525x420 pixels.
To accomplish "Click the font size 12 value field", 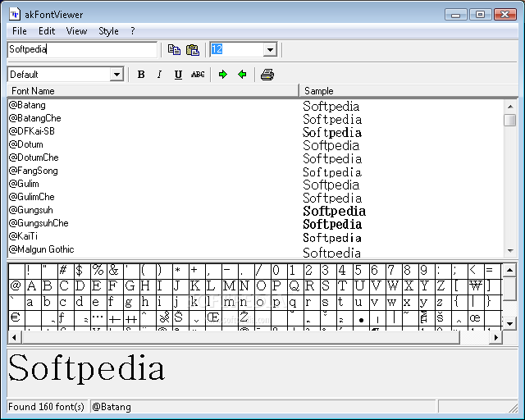I will coord(237,49).
